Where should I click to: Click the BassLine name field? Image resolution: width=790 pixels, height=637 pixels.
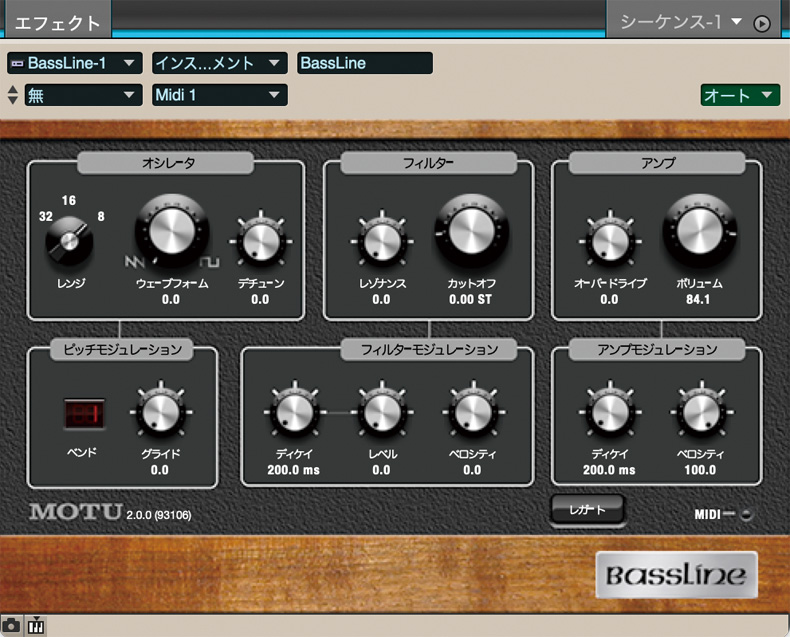point(365,63)
